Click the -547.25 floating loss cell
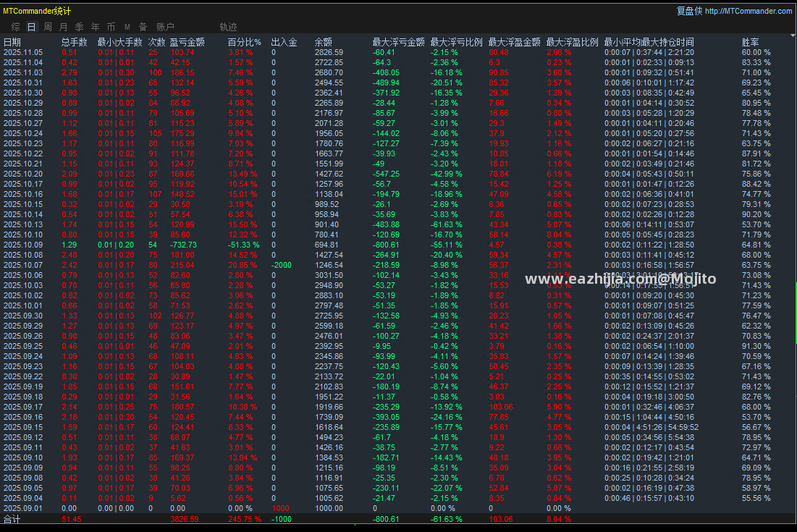This screenshot has width=797, height=532. tap(387, 174)
